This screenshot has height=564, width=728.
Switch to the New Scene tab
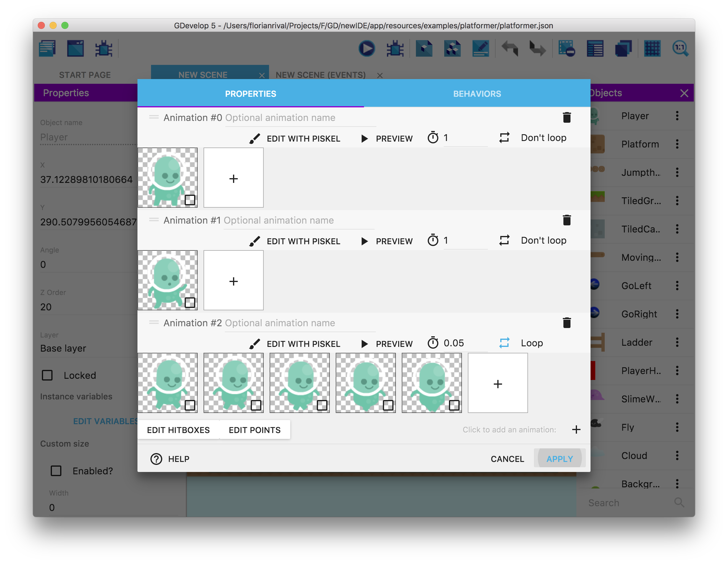point(203,75)
